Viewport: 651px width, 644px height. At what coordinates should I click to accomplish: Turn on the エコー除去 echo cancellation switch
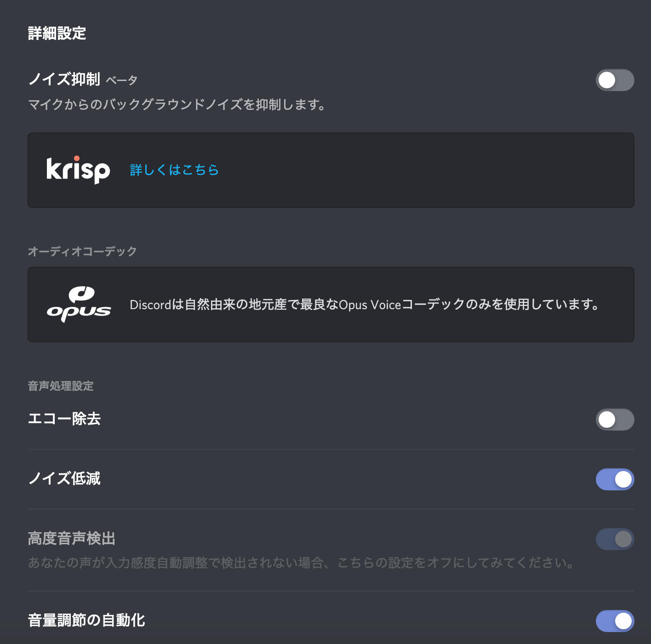615,420
